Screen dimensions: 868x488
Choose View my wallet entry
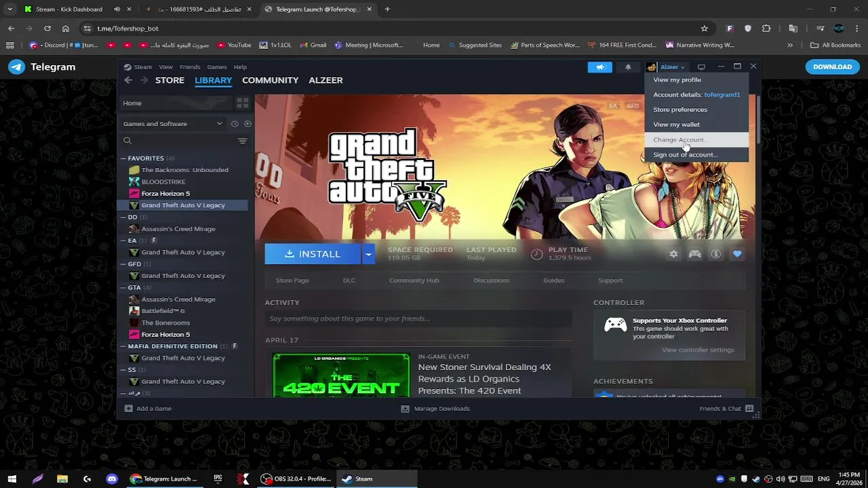click(x=696, y=125)
